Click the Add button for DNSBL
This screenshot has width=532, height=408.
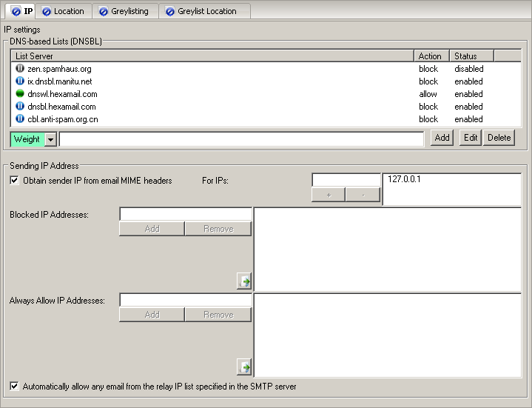[442, 138]
